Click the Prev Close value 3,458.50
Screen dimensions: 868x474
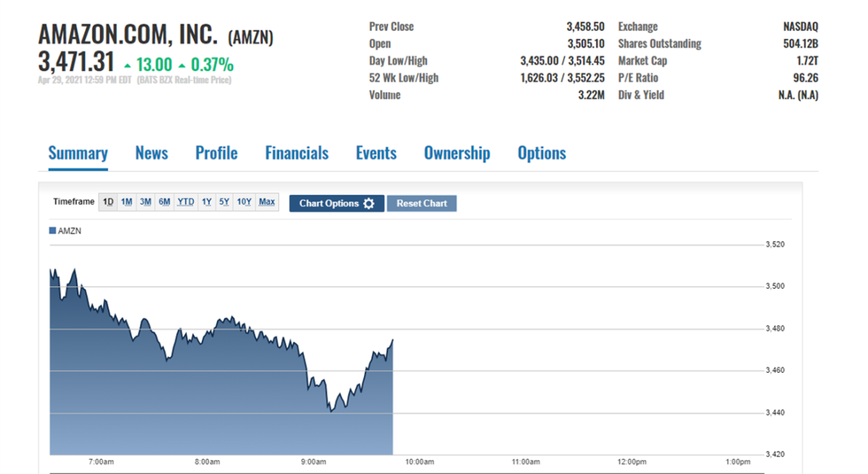pyautogui.click(x=585, y=27)
